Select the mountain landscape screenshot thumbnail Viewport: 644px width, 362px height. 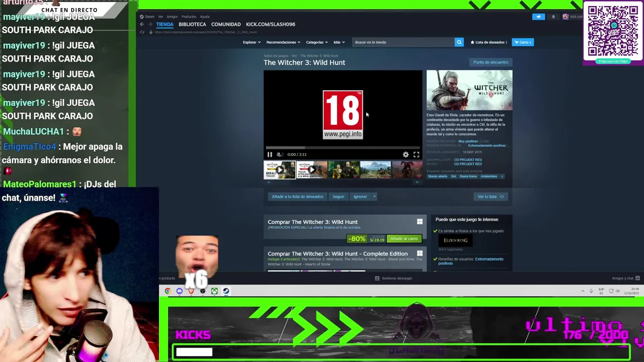pos(376,170)
